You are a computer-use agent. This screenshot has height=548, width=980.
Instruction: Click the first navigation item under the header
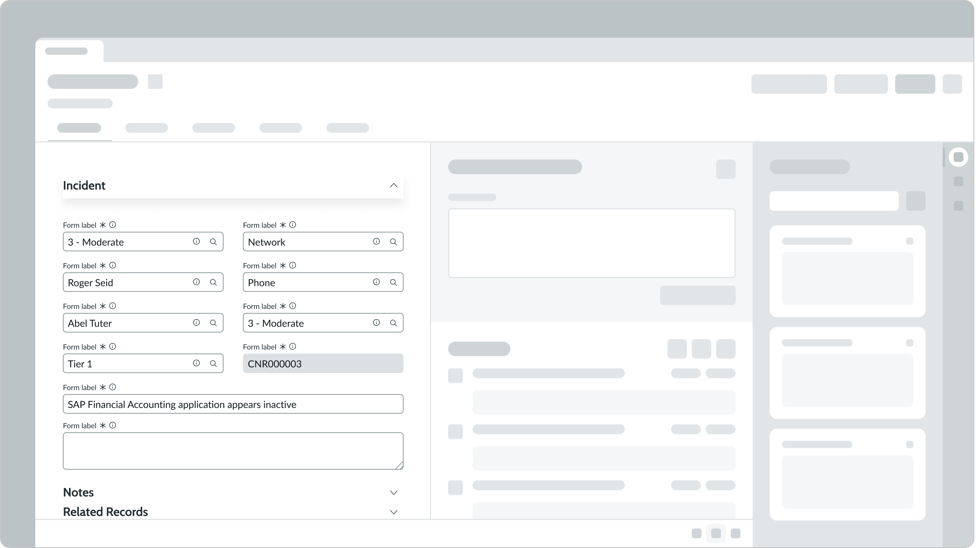(80, 128)
